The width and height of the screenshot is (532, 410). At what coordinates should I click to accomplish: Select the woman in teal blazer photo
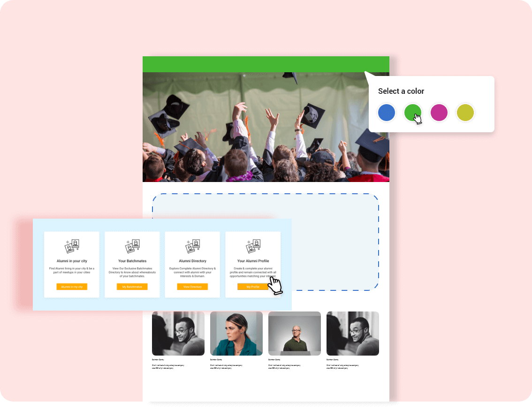point(236,334)
